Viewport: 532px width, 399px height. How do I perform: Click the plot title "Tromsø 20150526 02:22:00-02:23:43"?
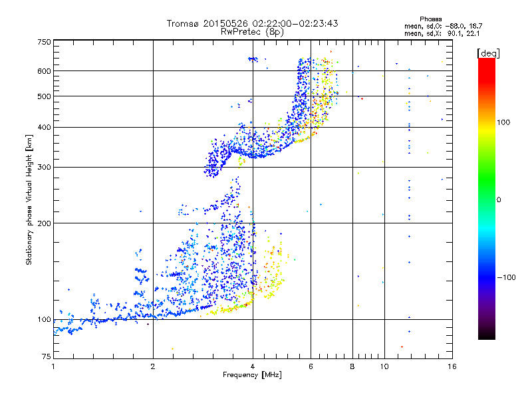click(252, 23)
